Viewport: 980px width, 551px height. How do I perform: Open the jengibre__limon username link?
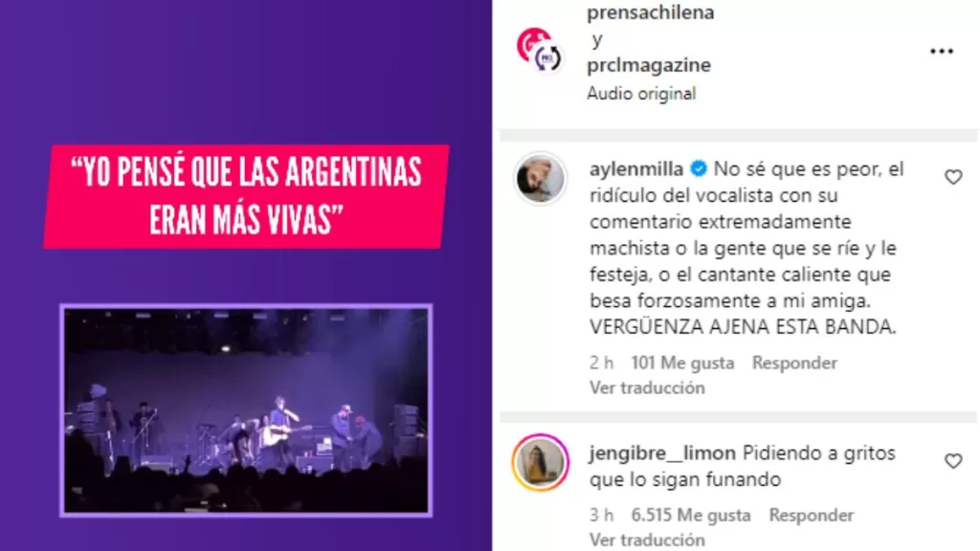point(662,453)
